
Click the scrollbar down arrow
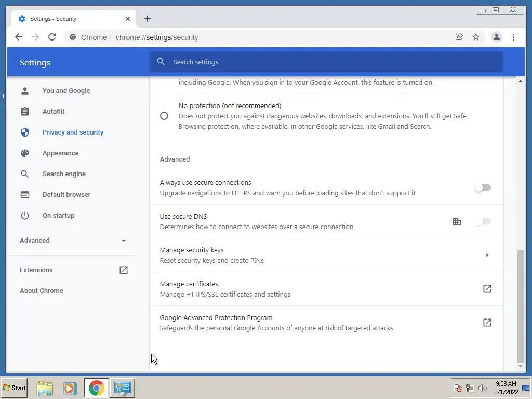pyautogui.click(x=520, y=366)
